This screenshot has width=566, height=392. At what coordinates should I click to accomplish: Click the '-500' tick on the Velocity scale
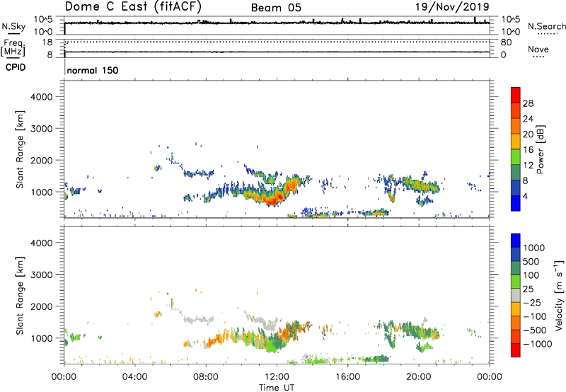534,330
